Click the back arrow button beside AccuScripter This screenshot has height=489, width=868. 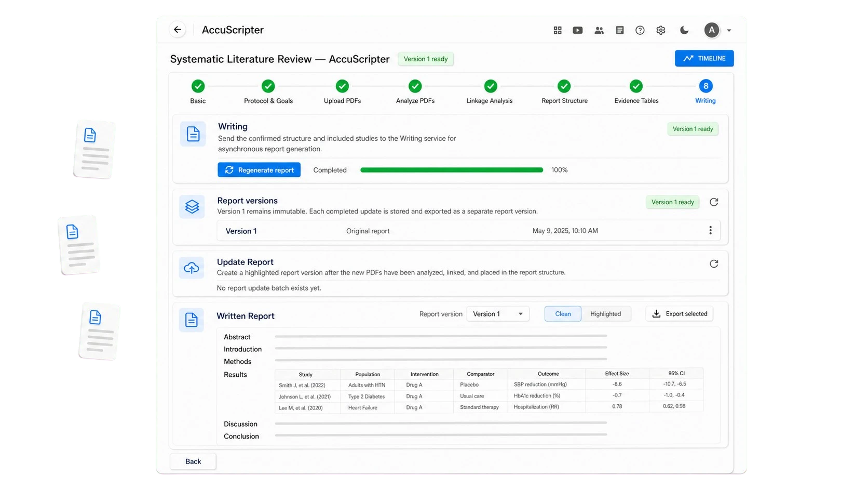tap(178, 30)
